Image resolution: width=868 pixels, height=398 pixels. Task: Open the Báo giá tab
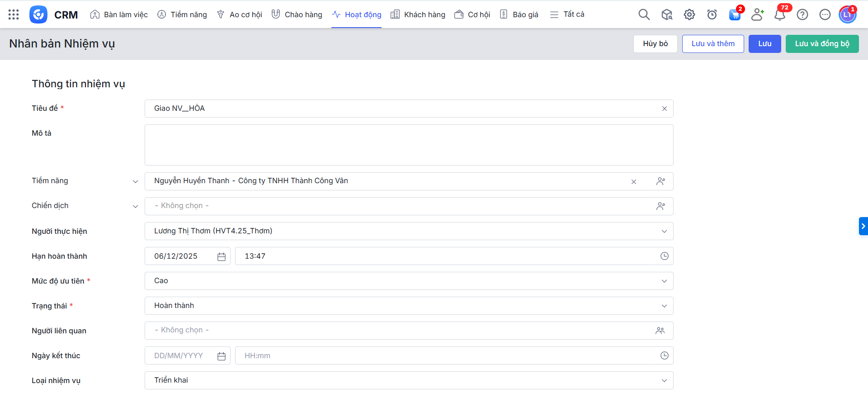[519, 14]
